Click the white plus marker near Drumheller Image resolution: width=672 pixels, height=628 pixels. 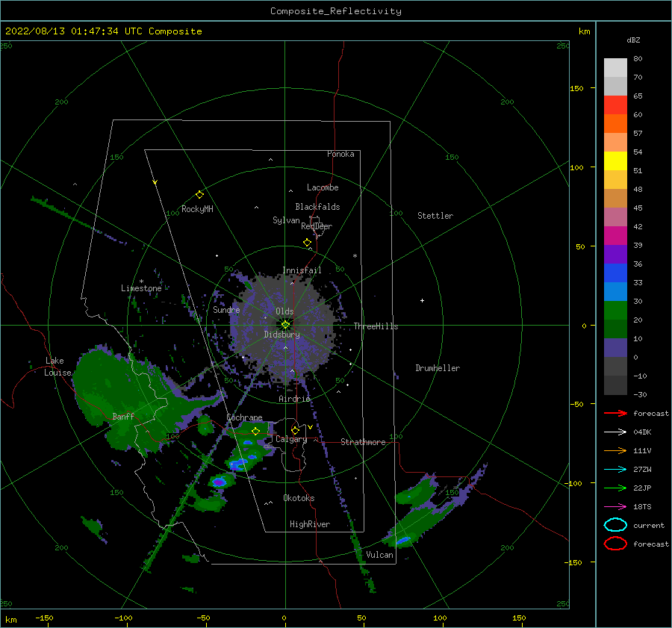click(x=422, y=300)
